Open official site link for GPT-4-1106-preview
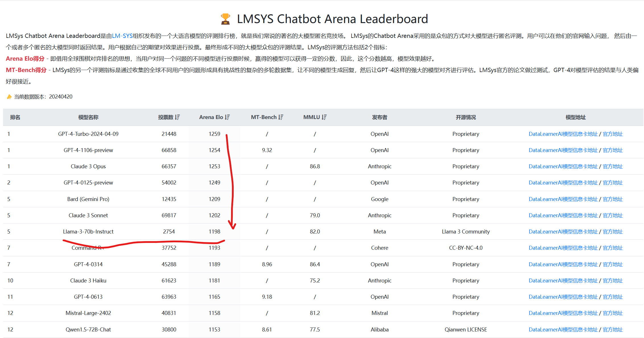Viewport: 644px width, 338px height. 613,150
